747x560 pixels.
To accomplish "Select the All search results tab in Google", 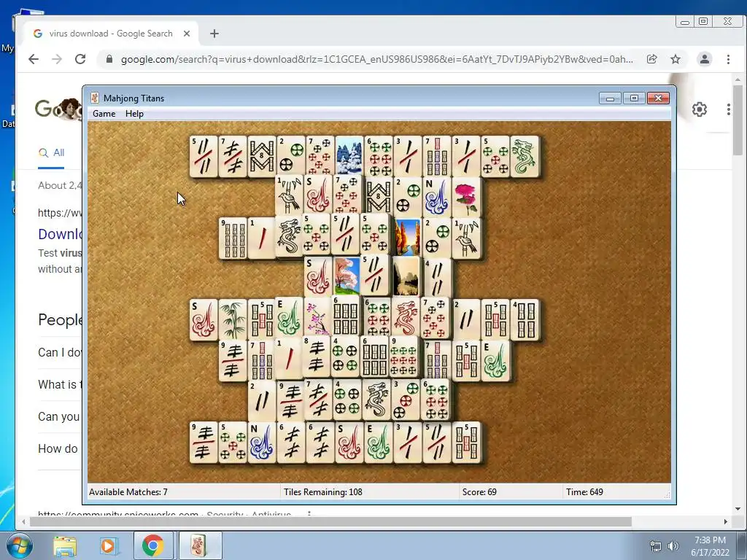I will tap(52, 153).
